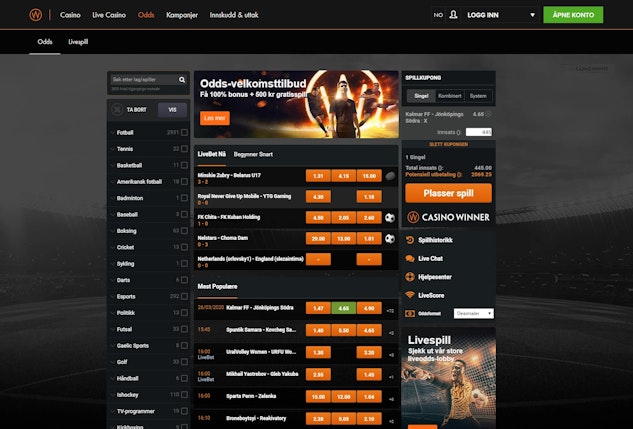Expand the Sykling category chevron
The image size is (633, 429).
click(x=112, y=264)
